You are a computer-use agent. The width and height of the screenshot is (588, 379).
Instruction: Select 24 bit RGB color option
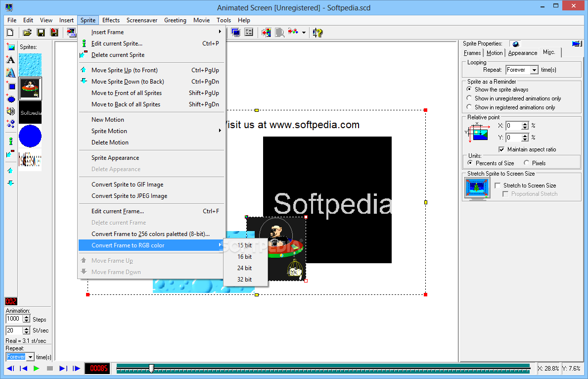click(245, 268)
